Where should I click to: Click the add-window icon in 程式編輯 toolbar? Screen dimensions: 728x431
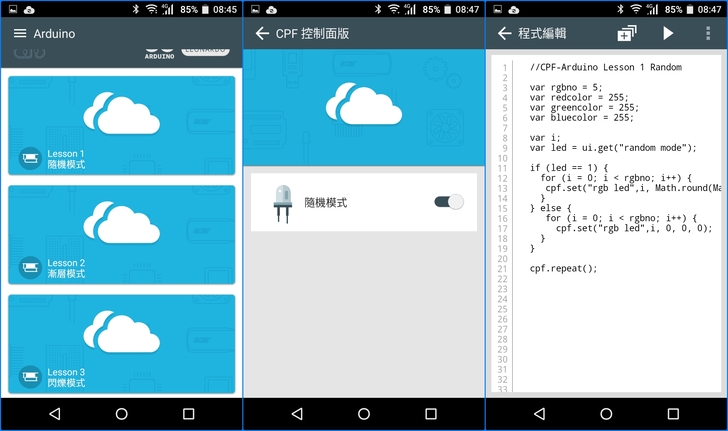(627, 33)
